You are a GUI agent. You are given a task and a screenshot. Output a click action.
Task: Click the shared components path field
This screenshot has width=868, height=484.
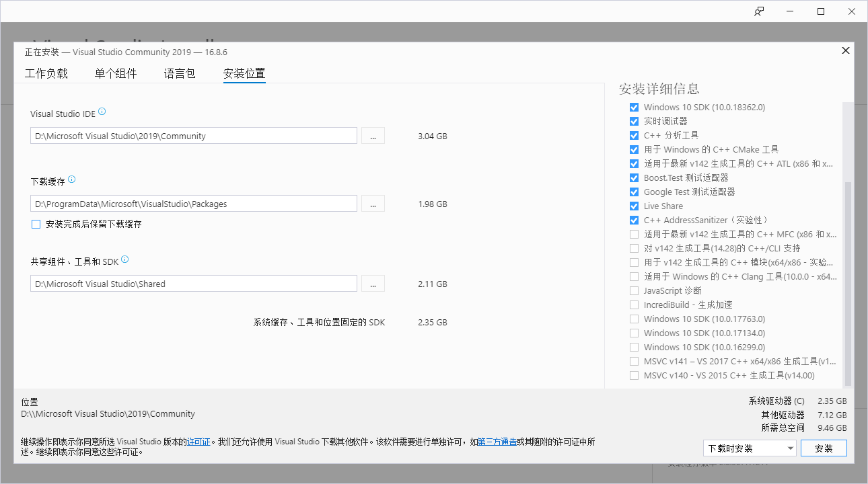pos(194,284)
